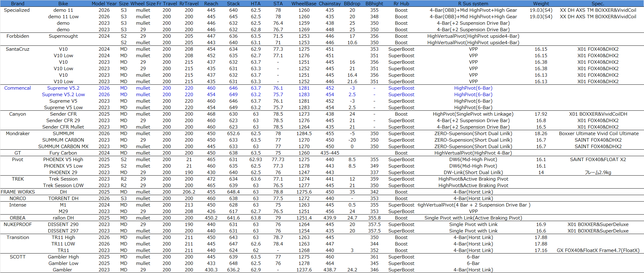Click the Rr Hub column header
Image resolution: width=644 pixels, height=273 pixels.
coord(401,4)
